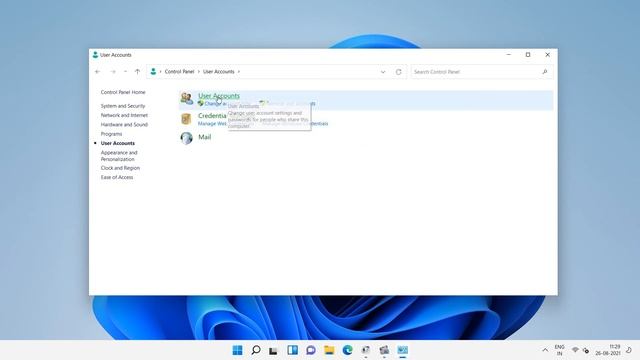Click the Change account type link
Viewport: 640px width, 360px height.
[215, 104]
